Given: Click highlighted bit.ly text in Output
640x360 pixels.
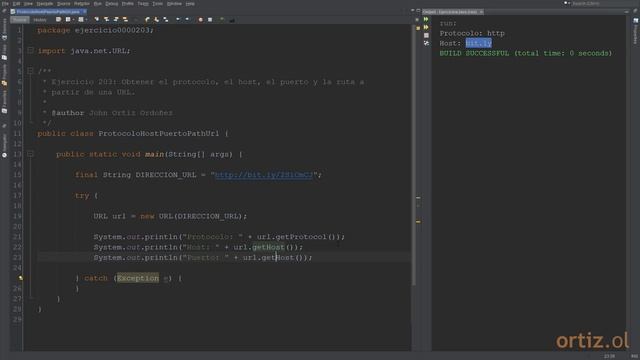Looking at the screenshot, I should (x=478, y=43).
